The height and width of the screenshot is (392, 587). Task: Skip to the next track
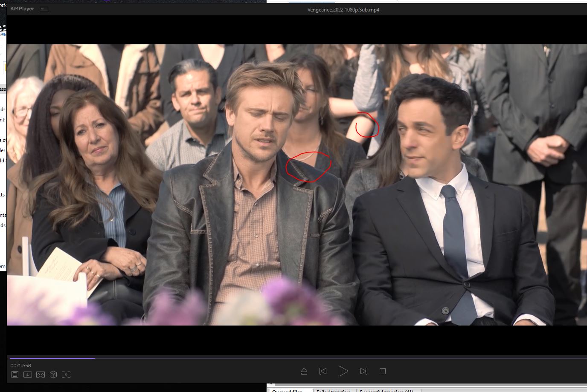[x=363, y=371]
